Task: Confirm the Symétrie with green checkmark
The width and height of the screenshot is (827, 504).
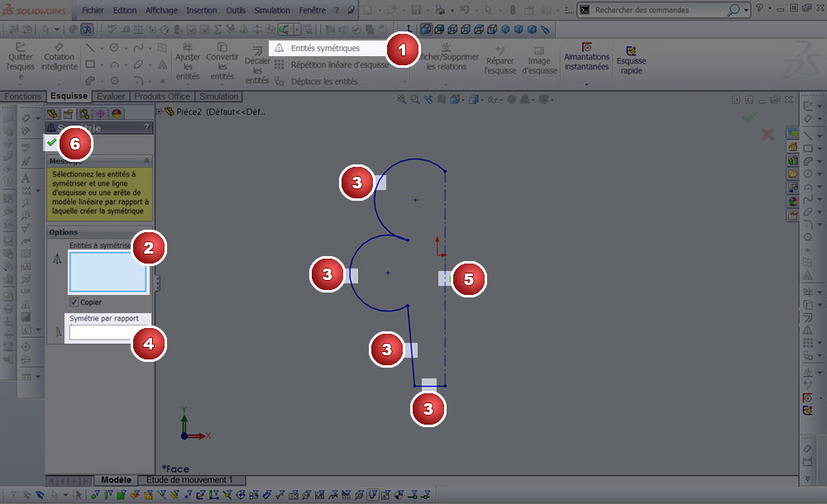Action: [x=51, y=142]
